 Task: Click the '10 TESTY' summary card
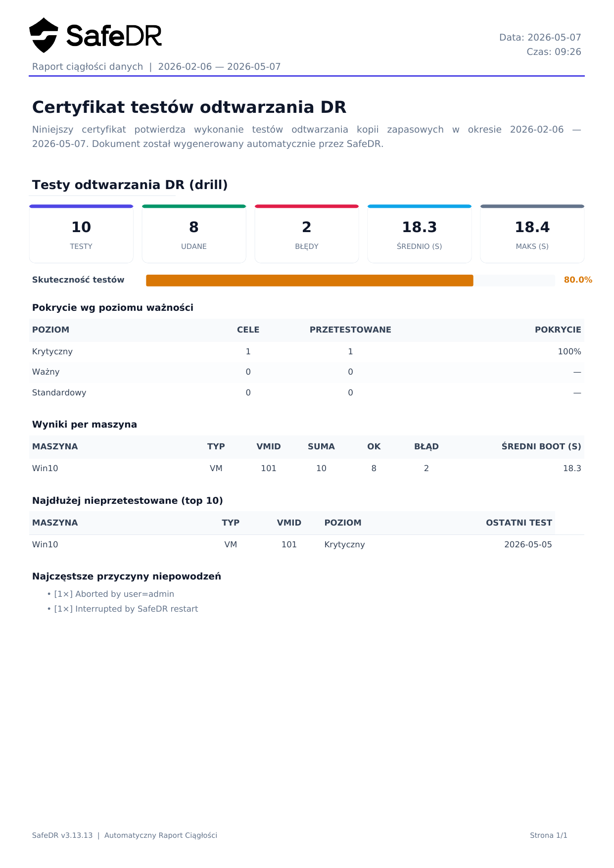click(x=81, y=234)
